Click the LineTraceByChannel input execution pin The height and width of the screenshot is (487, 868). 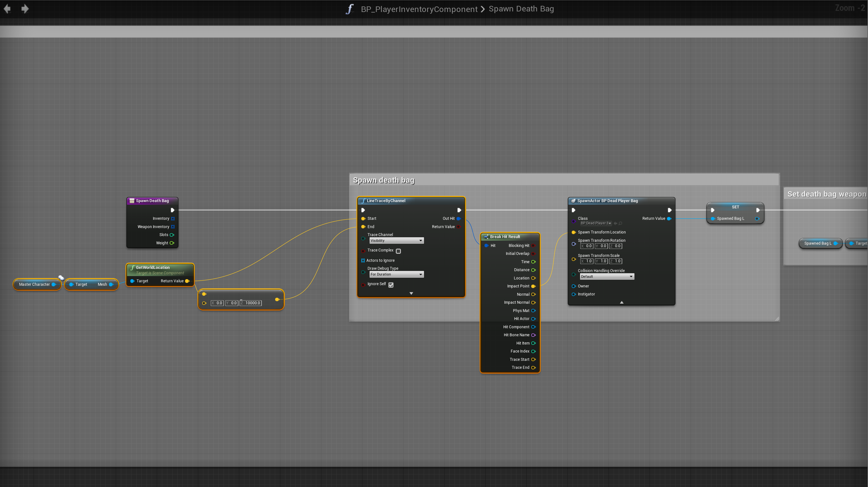[363, 210]
